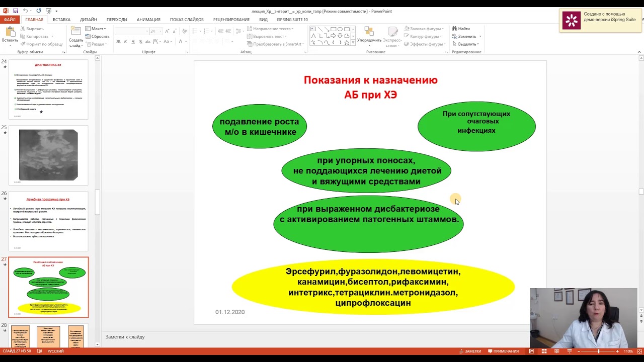Select Format Painter (Формат по образцу)

coord(42,44)
